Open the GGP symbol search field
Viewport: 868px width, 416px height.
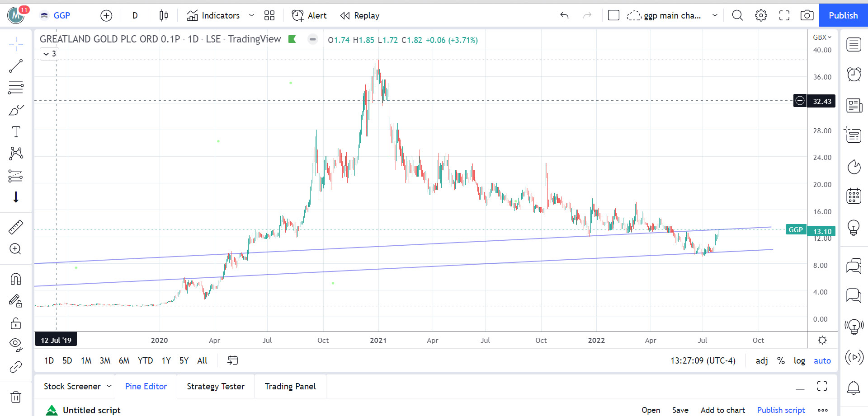click(61, 15)
